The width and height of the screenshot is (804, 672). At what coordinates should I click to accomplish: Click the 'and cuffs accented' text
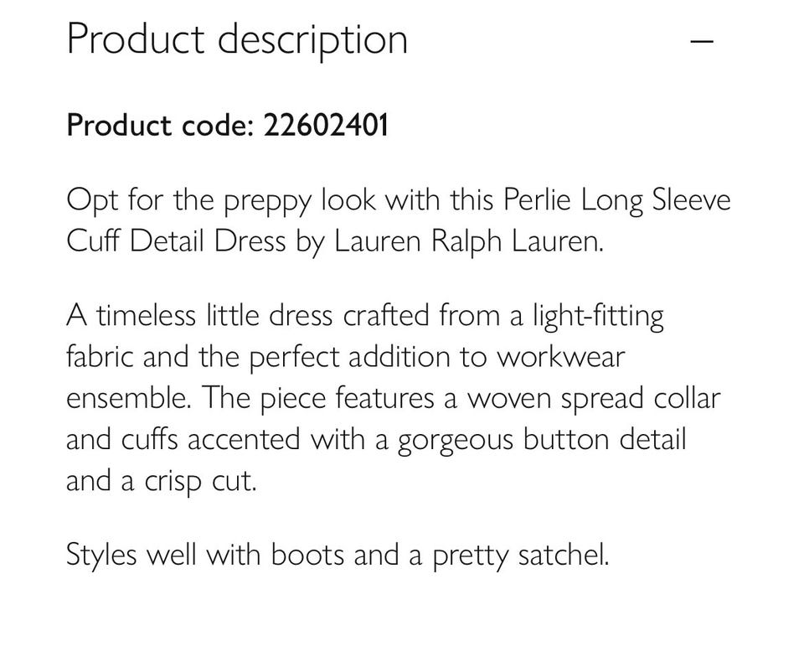(183, 440)
